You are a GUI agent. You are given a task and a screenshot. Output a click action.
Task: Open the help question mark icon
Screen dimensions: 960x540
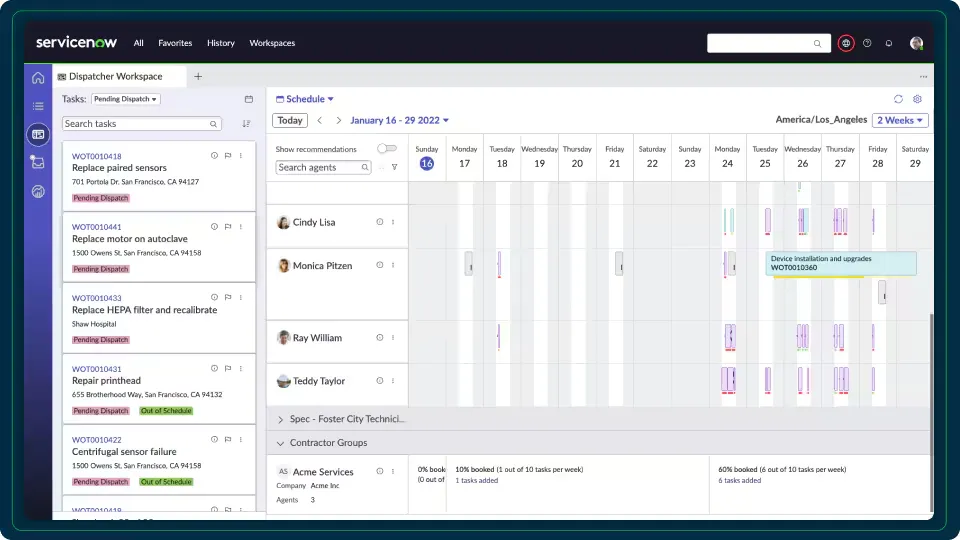(x=867, y=43)
